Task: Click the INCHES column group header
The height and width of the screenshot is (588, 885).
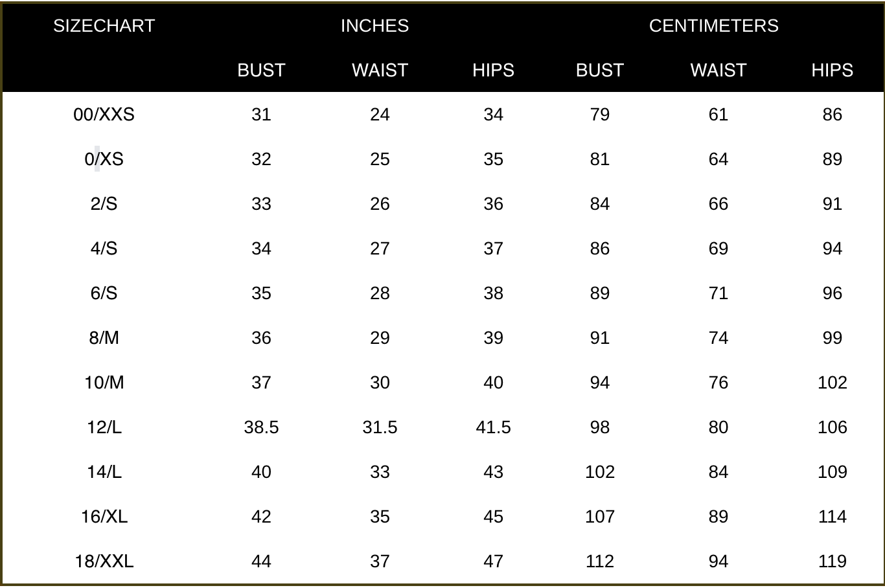Action: (x=374, y=26)
